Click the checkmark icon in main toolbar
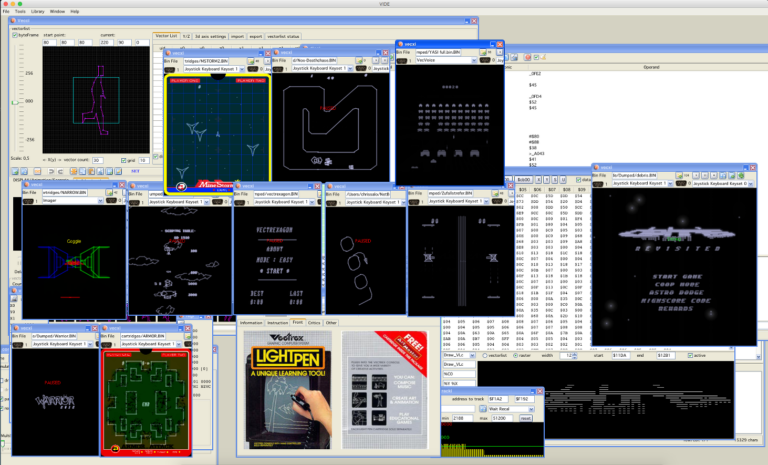 [536, 57]
